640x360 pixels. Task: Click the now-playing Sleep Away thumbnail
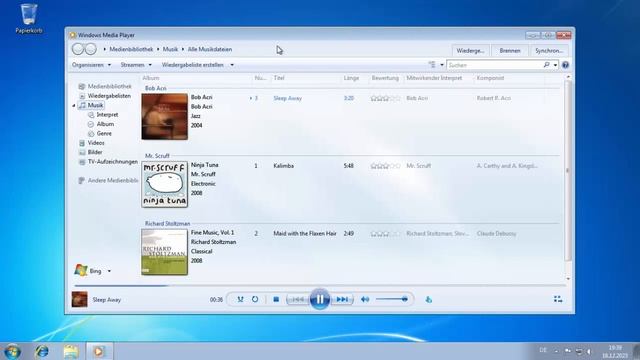80,299
